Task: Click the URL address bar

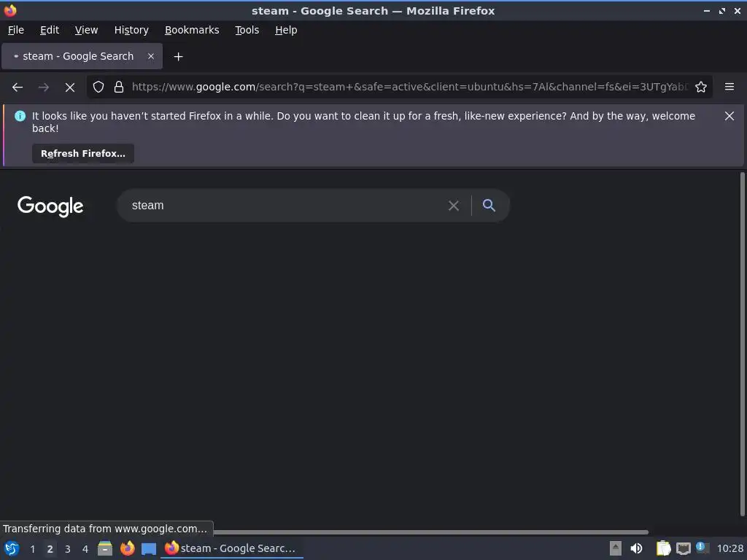Action: [410, 87]
